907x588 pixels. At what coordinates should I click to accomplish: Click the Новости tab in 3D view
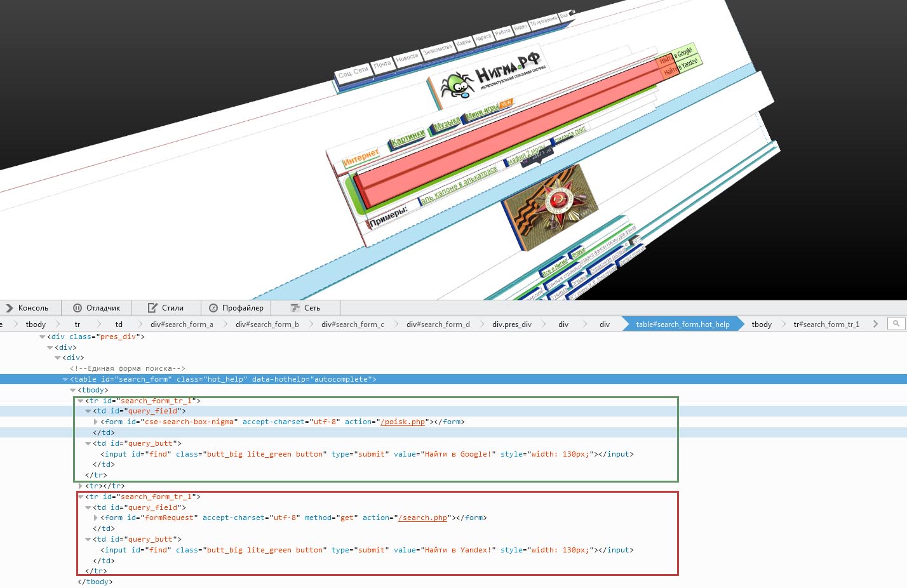click(x=407, y=57)
